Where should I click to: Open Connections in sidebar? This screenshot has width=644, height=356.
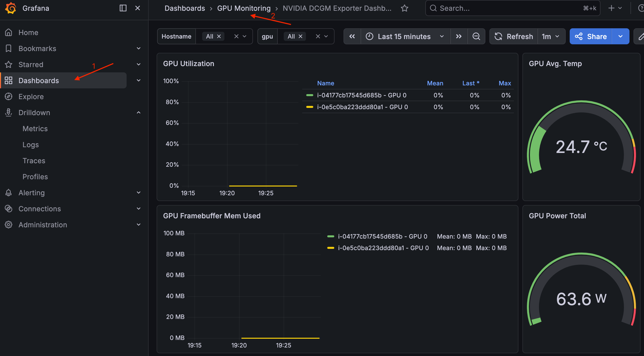(40, 209)
